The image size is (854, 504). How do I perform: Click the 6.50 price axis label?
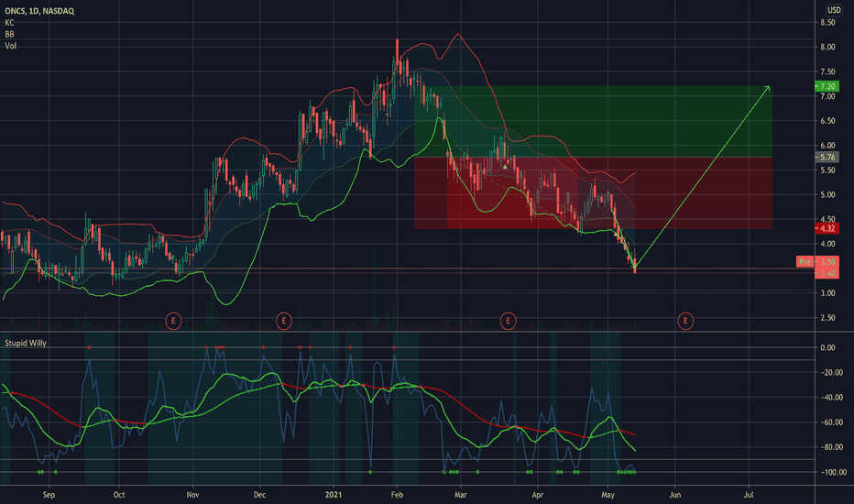point(827,121)
